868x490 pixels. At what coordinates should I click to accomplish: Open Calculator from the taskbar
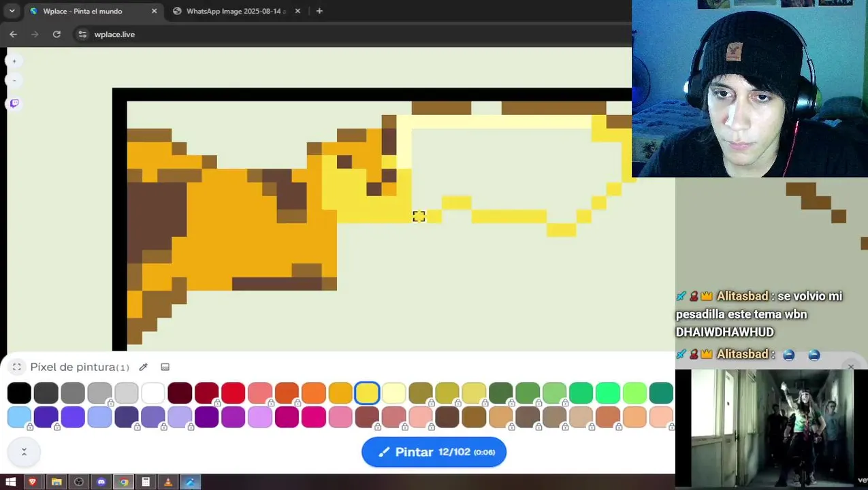(146, 482)
